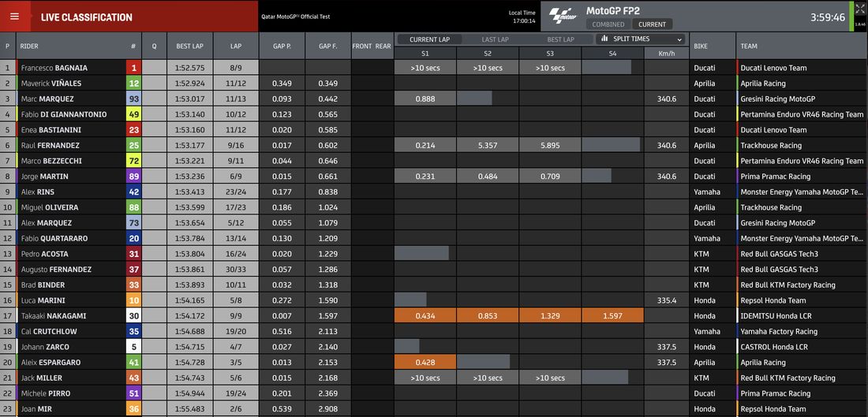Viewport: 868px width, 417px height.
Task: Click the BEST LAP column header
Action: pyautogui.click(x=190, y=47)
